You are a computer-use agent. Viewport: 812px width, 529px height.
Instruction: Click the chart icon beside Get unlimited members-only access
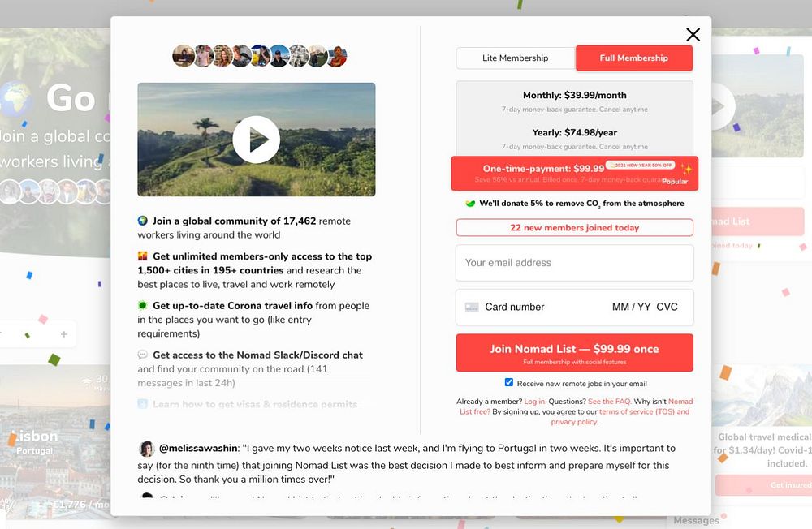click(x=142, y=256)
